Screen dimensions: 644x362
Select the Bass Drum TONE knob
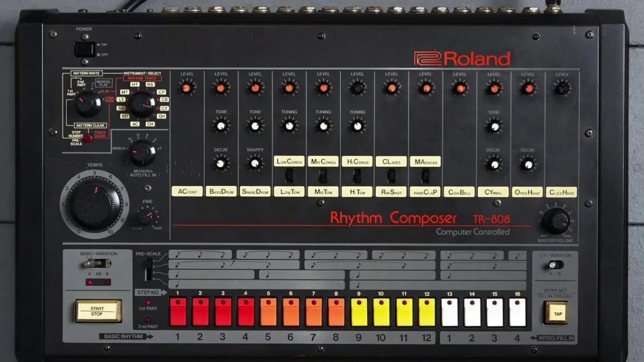tap(221, 126)
